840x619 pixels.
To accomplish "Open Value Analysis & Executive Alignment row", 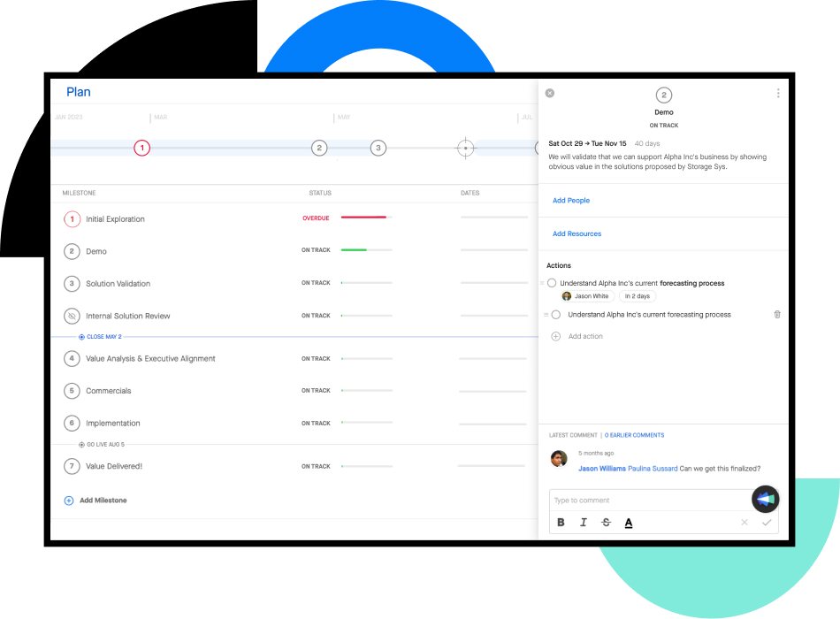I will click(x=294, y=358).
